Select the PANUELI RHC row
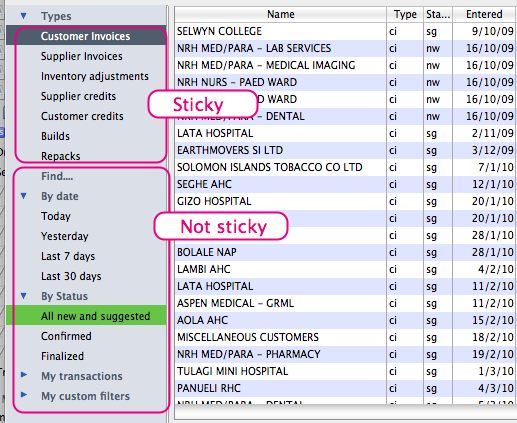This screenshot has width=517, height=423. tap(346, 388)
